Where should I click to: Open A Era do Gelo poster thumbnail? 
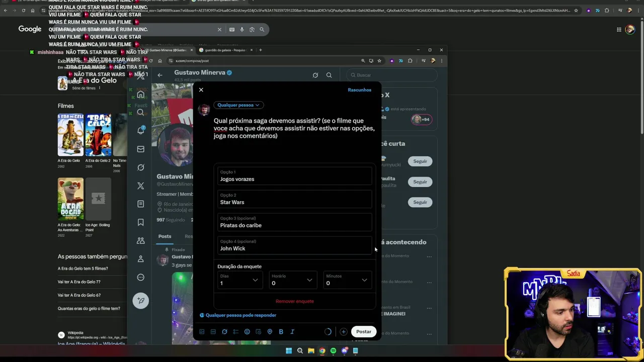pyautogui.click(x=70, y=135)
